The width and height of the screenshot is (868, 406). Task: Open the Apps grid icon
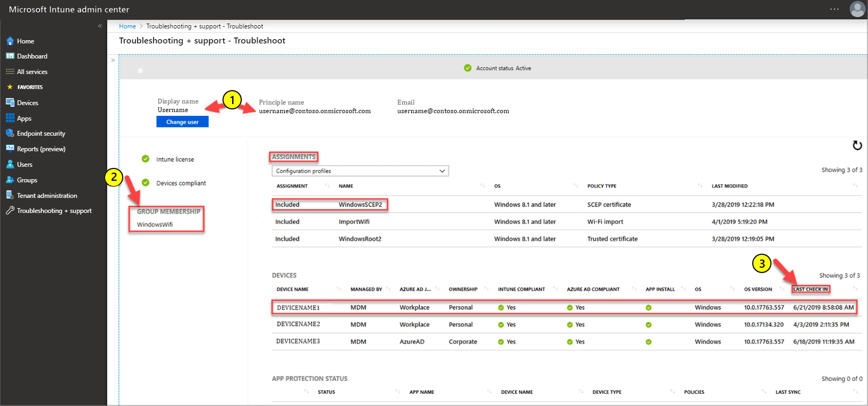(10, 118)
